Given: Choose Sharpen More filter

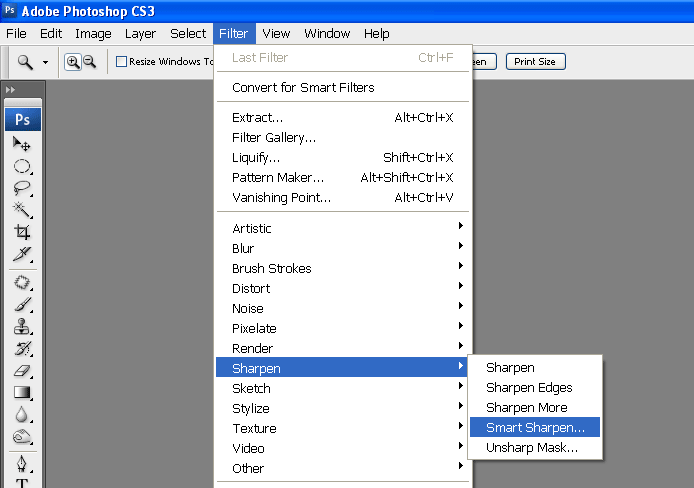Looking at the screenshot, I should 535,407.
